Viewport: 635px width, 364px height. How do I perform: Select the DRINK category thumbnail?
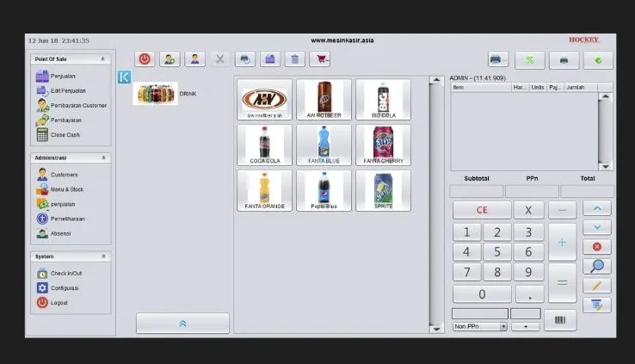(x=156, y=94)
